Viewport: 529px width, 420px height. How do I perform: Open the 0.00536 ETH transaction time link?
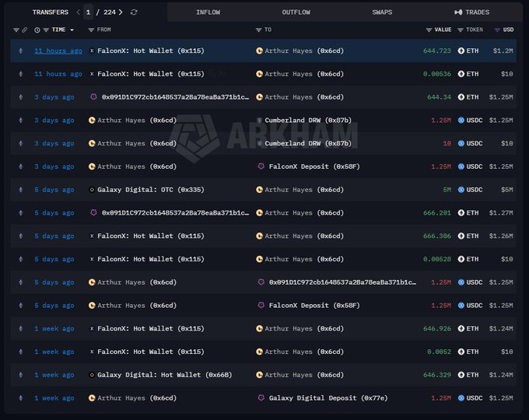point(58,74)
